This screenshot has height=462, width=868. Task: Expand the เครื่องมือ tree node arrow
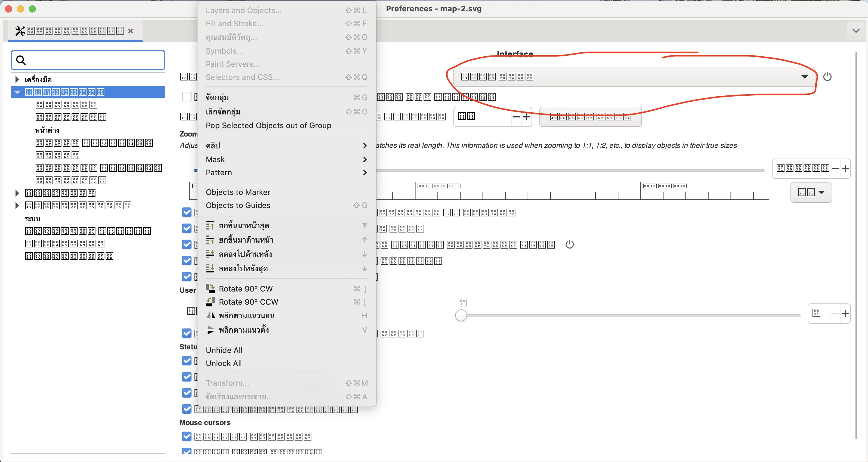pyautogui.click(x=17, y=79)
